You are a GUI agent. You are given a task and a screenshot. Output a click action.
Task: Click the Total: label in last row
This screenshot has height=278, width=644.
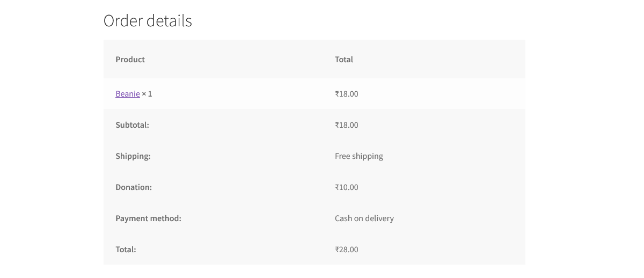click(x=126, y=250)
